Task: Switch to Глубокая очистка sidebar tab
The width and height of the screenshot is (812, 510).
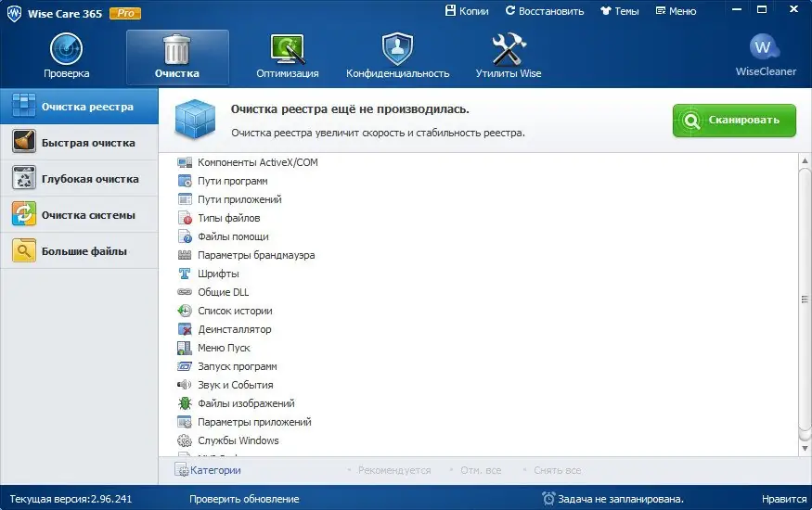Action: click(x=79, y=178)
